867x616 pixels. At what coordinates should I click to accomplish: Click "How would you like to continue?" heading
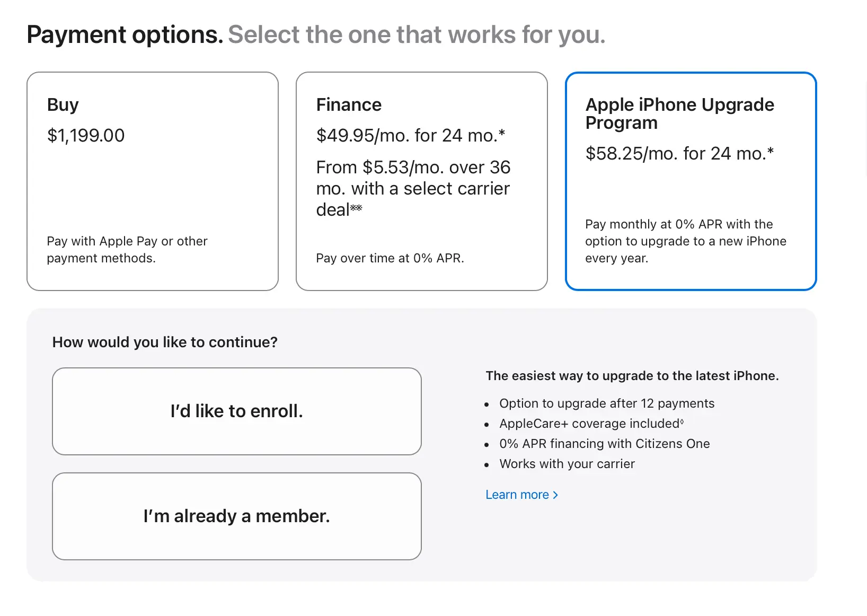(x=165, y=342)
